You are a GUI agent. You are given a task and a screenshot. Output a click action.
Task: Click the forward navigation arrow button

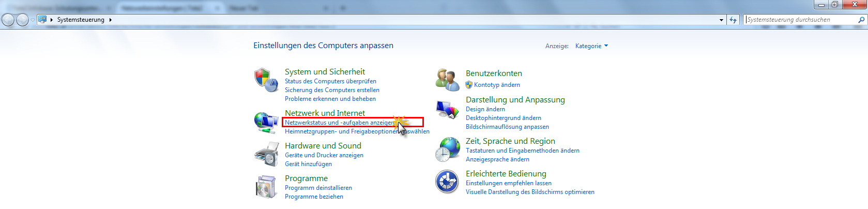click(x=22, y=20)
